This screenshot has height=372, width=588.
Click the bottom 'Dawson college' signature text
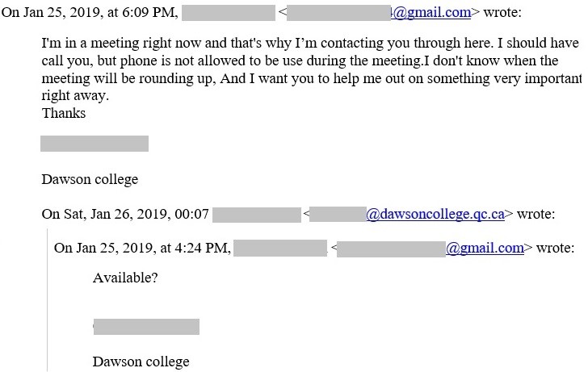click(141, 362)
